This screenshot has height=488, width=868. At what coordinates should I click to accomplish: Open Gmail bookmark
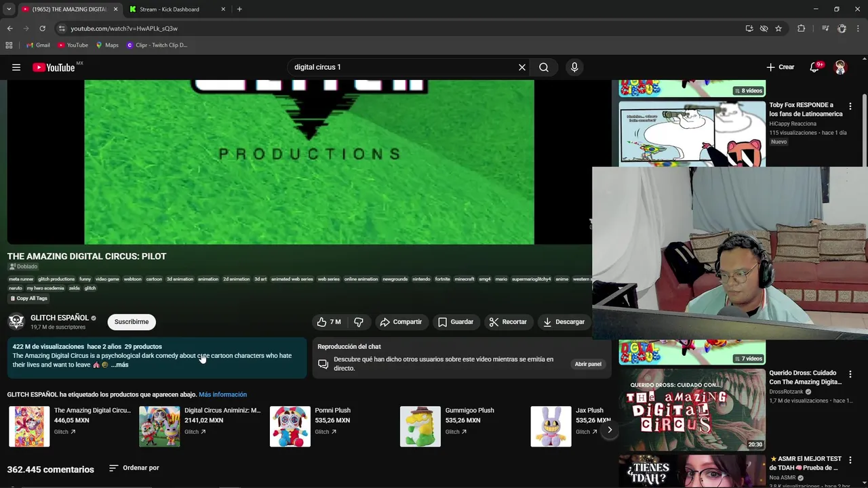[x=38, y=45]
